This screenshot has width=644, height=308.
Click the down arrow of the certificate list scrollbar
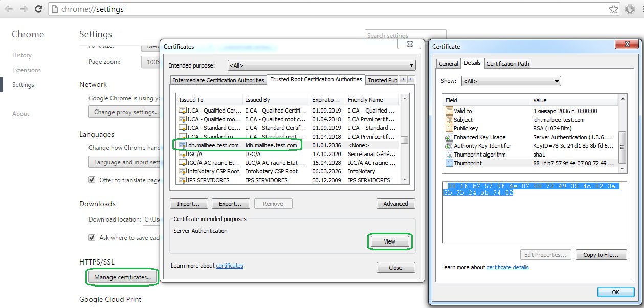click(405, 180)
